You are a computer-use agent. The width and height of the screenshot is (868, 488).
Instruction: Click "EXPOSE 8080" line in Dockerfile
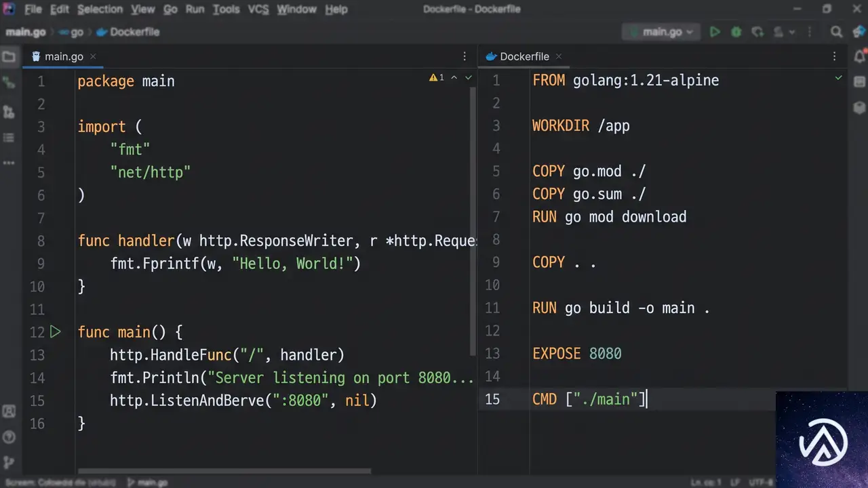[x=577, y=354]
